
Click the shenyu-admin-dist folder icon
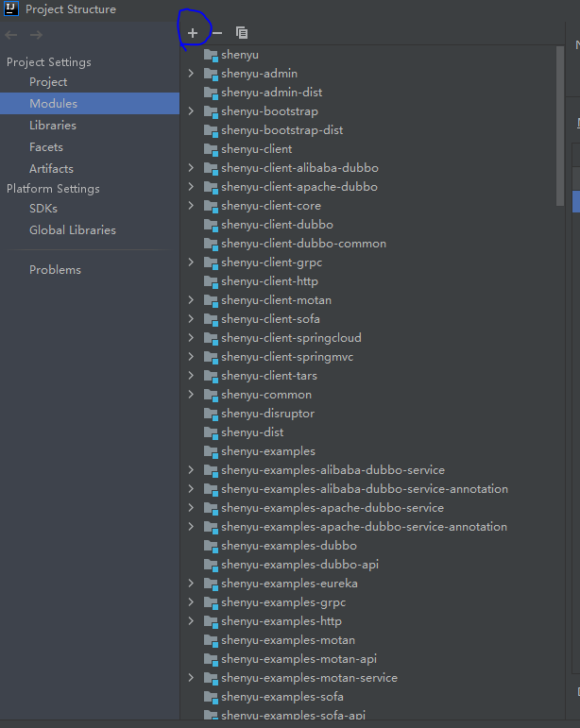211,93
